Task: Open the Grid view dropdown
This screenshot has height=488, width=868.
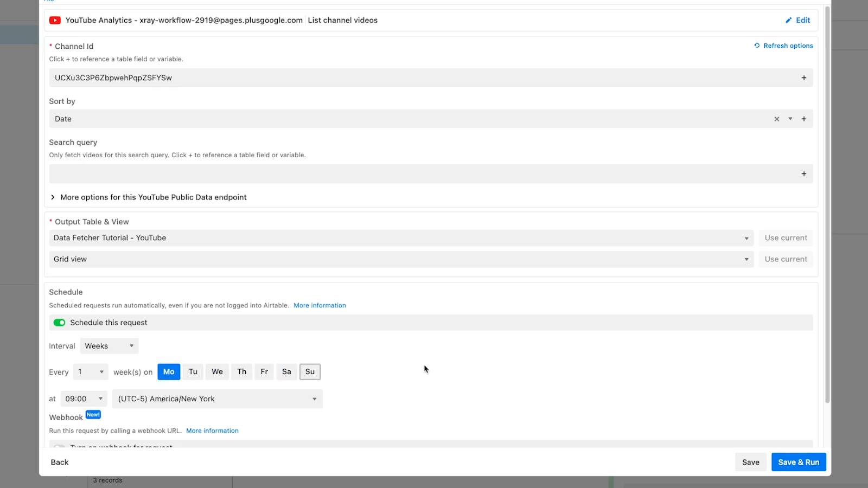Action: point(401,259)
